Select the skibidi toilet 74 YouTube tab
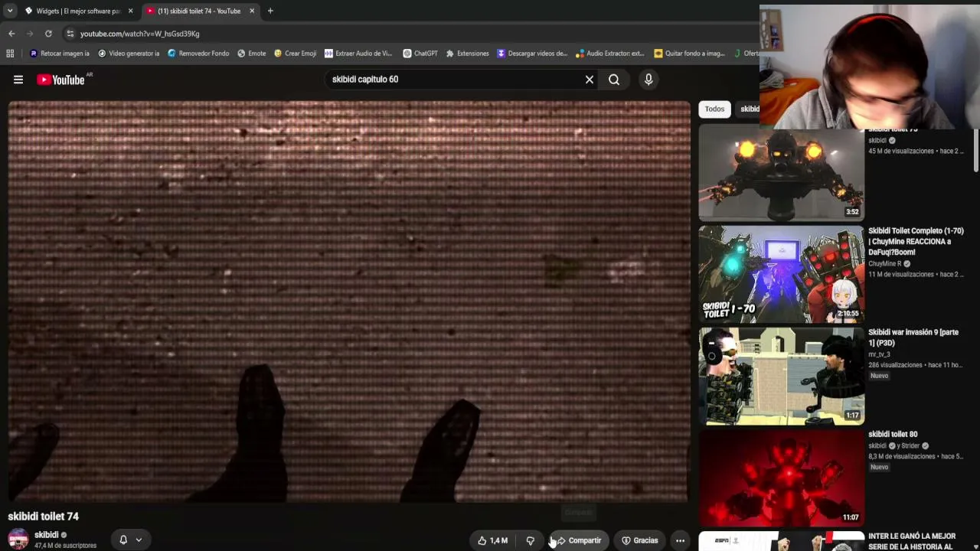980x551 pixels. [198, 11]
